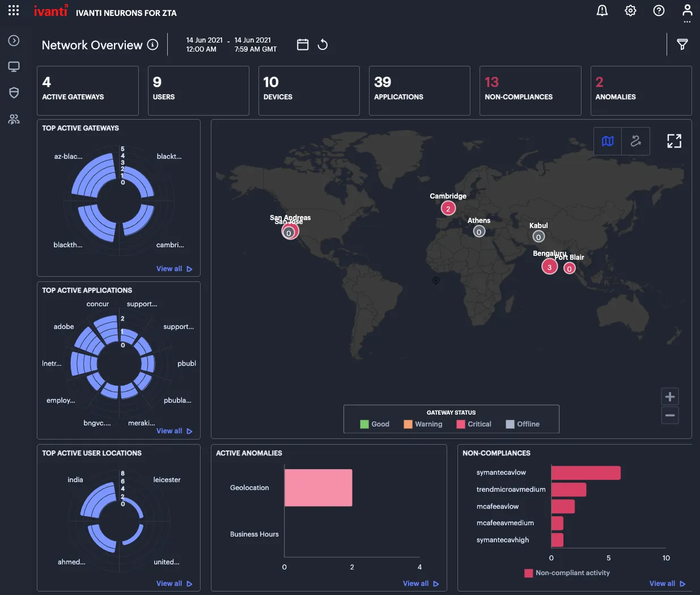Screen dimensions: 700x595
Task: Click the Network Overview info icon
Action: pos(152,45)
